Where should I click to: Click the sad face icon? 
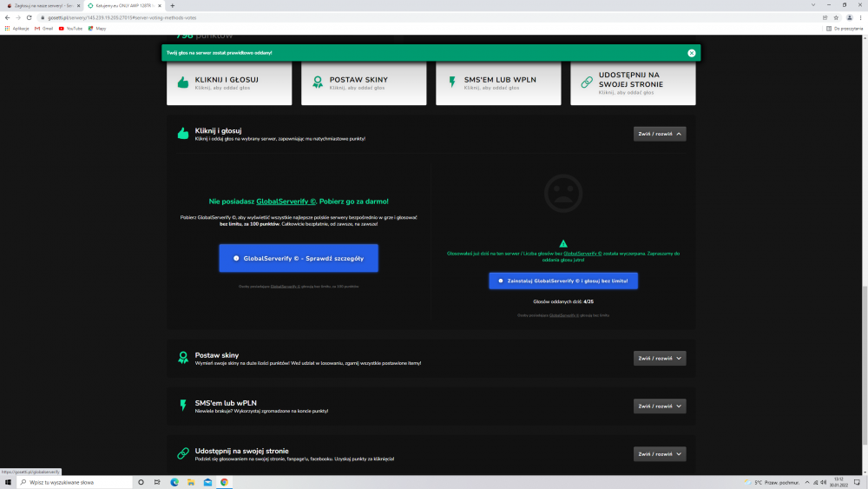point(563,194)
